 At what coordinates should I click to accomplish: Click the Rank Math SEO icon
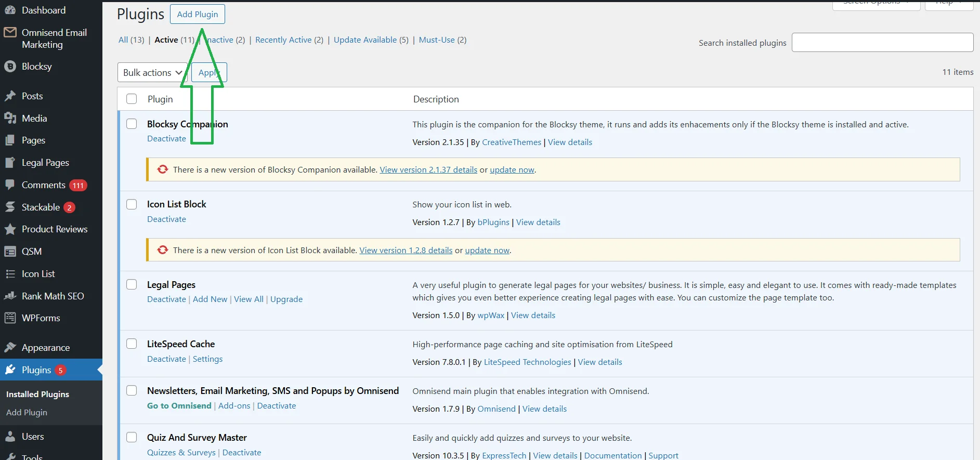click(10, 296)
